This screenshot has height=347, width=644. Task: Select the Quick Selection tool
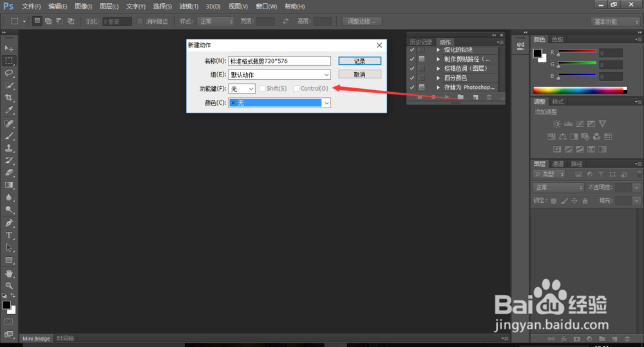click(8, 86)
